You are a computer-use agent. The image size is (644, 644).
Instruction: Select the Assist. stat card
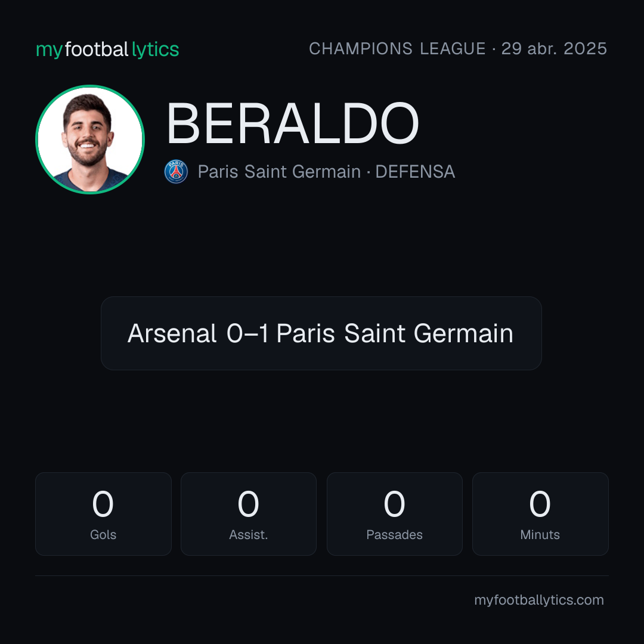pos(249,514)
